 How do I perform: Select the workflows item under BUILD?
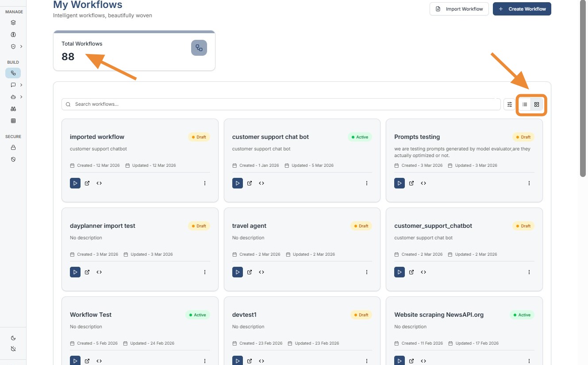(x=13, y=73)
